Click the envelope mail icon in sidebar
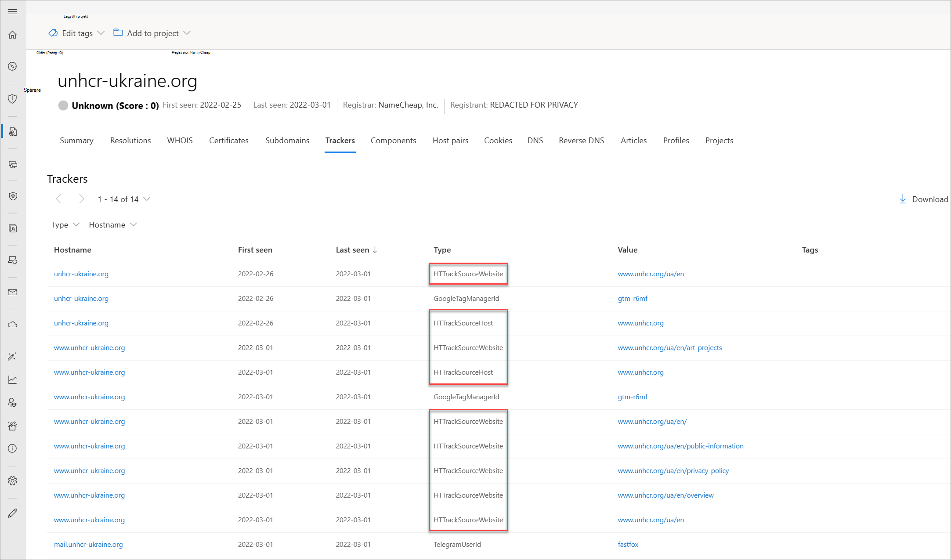Screen dimensions: 951x560 13,293
